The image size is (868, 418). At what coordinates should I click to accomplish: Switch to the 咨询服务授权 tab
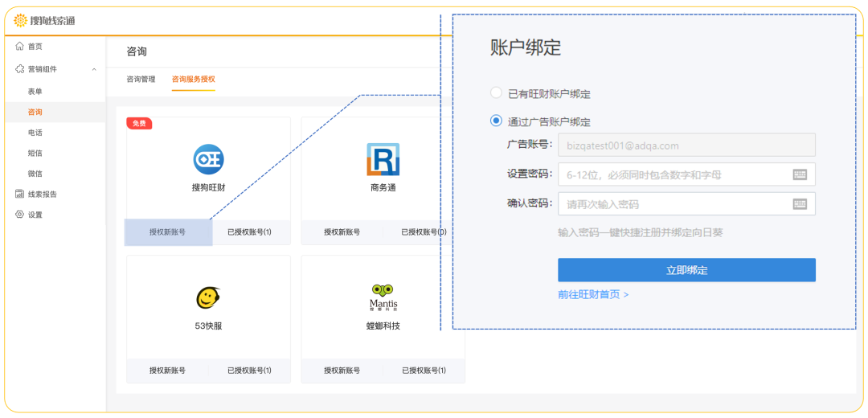tap(193, 79)
